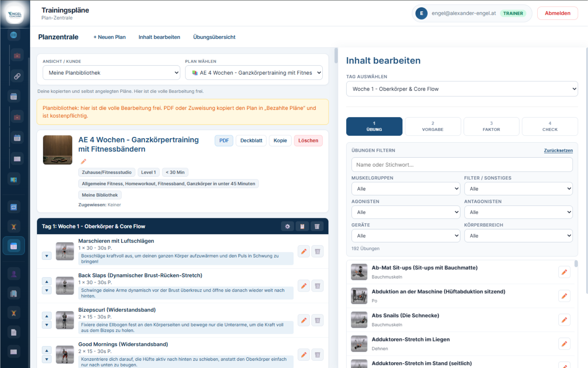Create a Kopie of the plan

tap(280, 140)
